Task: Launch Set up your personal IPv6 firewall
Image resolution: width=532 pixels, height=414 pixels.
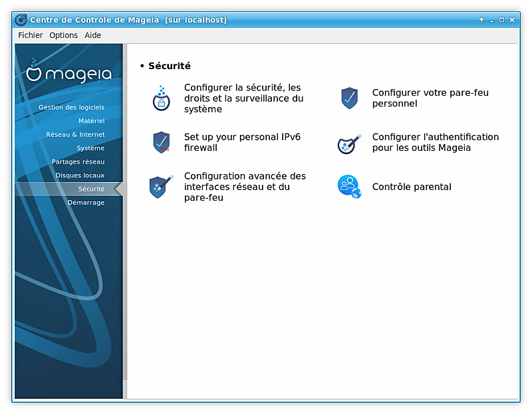Action: (242, 142)
